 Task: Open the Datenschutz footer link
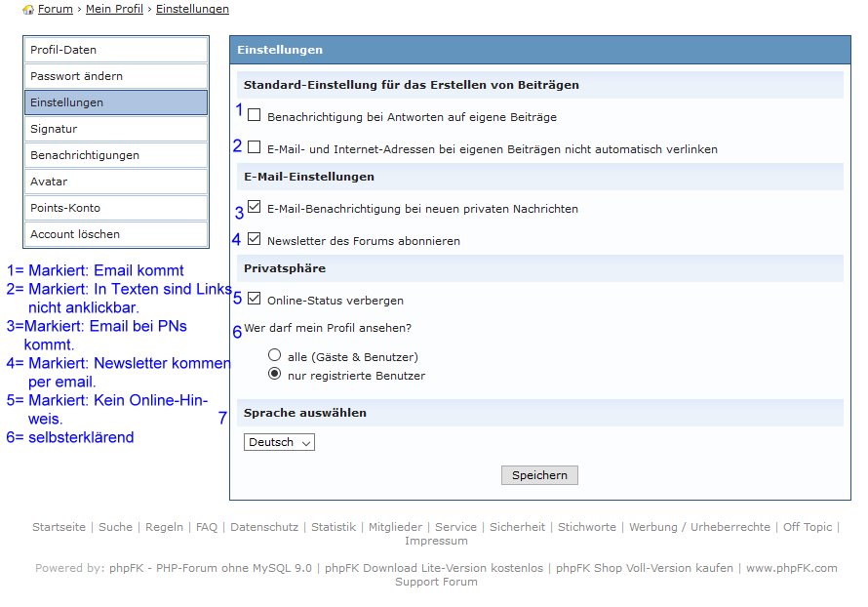click(x=264, y=527)
